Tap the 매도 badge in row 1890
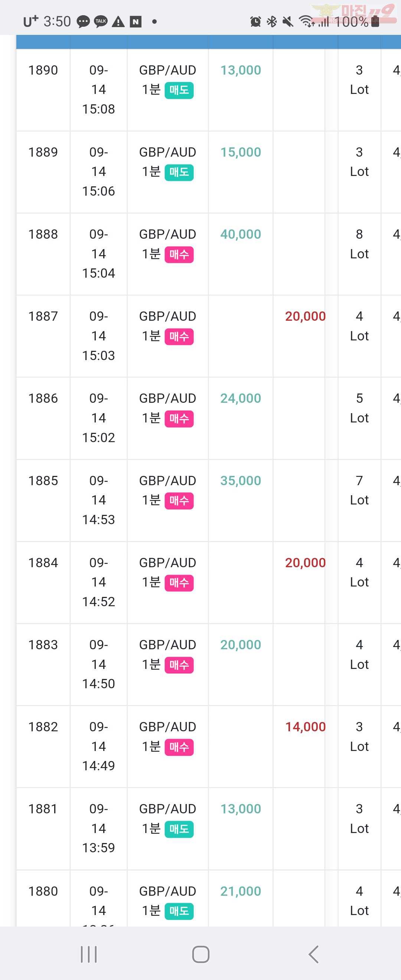This screenshot has width=401, height=980. pyautogui.click(x=179, y=91)
